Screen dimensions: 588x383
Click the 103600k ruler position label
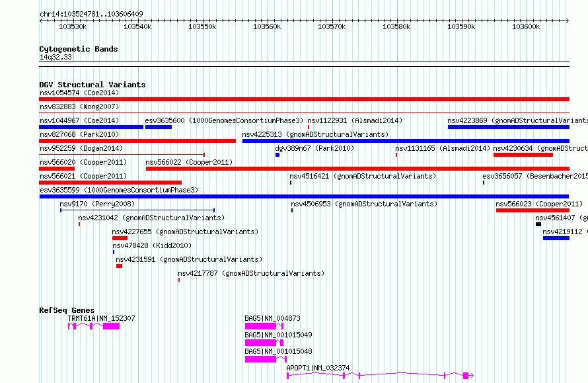pos(526,26)
